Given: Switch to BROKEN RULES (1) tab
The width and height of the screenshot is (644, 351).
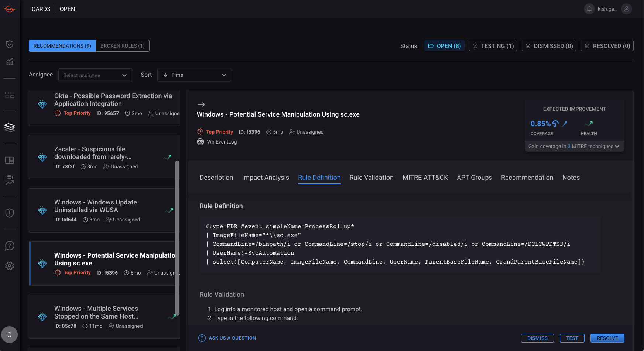Looking at the screenshot, I should click(x=122, y=46).
